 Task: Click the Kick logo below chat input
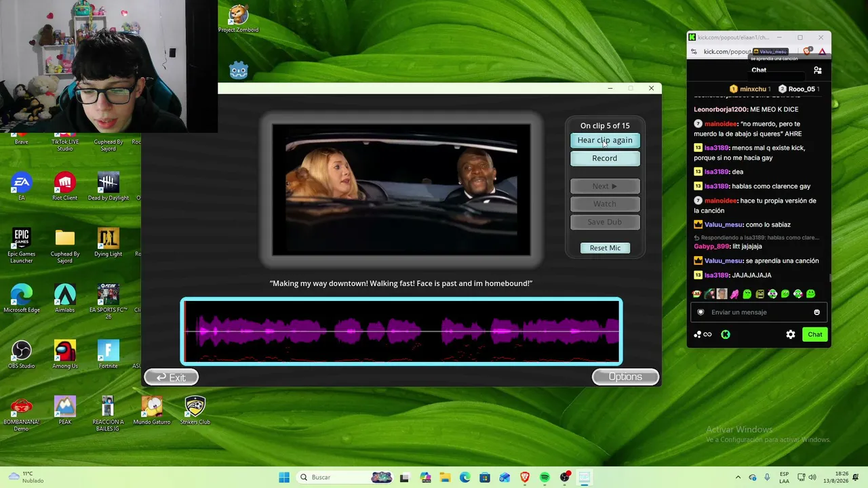[726, 334]
